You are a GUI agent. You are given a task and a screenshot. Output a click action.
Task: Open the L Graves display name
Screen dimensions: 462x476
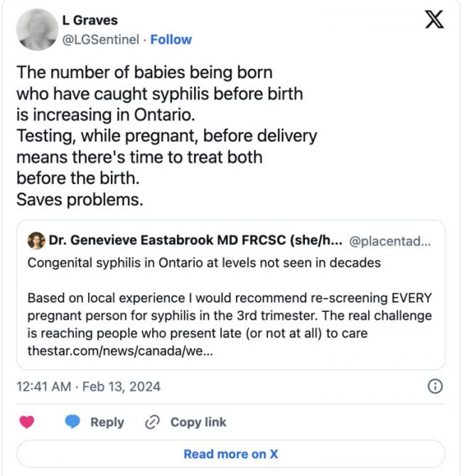point(95,21)
